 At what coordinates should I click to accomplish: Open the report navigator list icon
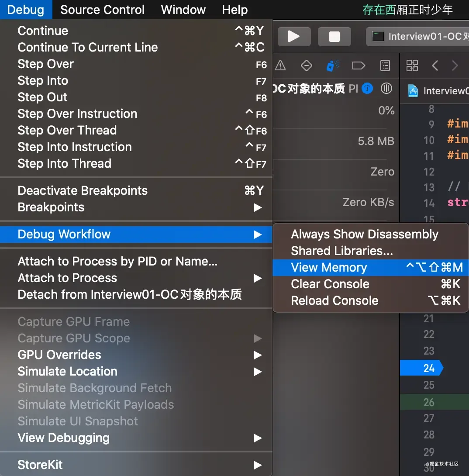click(x=385, y=65)
